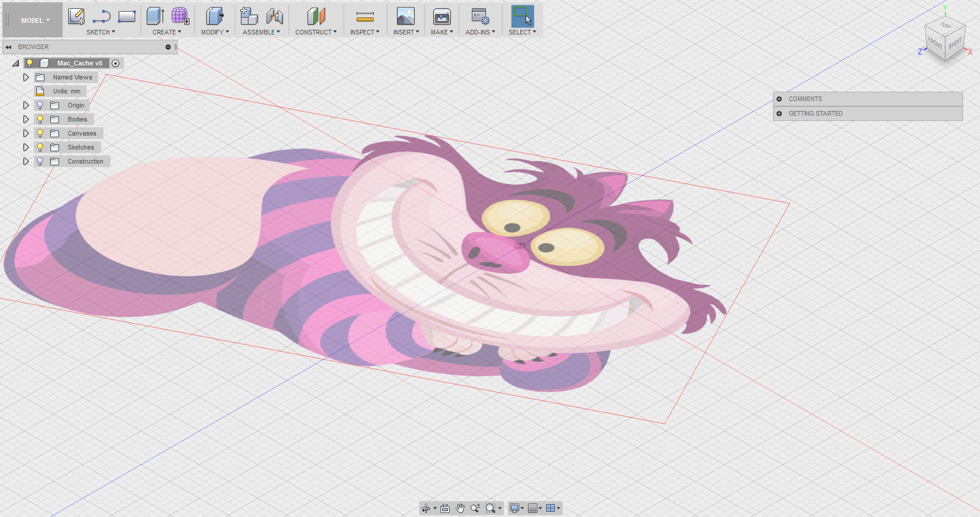Click the Orbit navigation icon
The width and height of the screenshot is (980, 517).
pos(426,508)
